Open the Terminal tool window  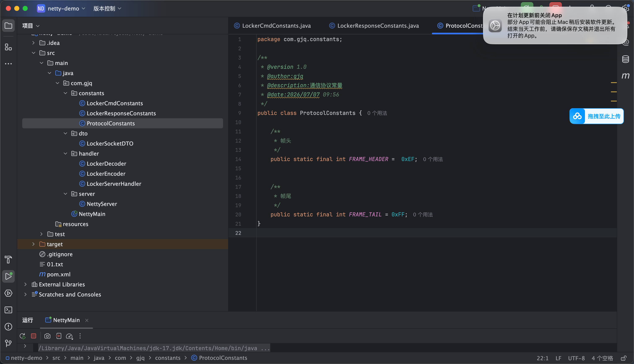(9, 310)
